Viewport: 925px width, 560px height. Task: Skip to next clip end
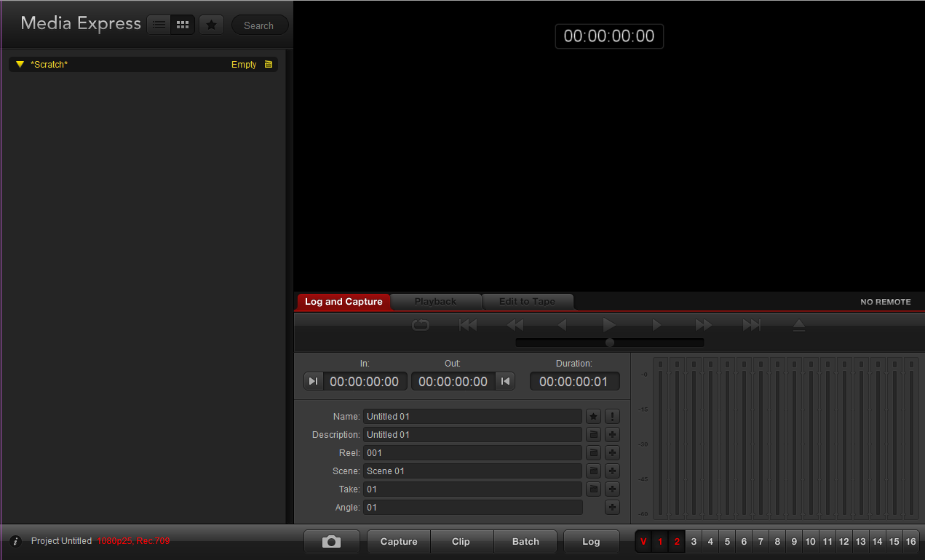pos(751,325)
